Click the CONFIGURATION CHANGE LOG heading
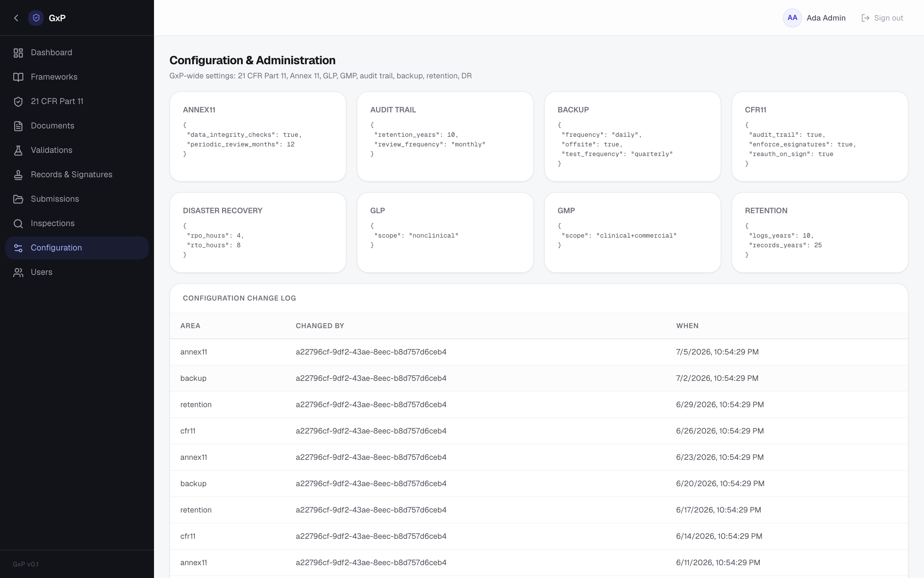 pyautogui.click(x=239, y=298)
